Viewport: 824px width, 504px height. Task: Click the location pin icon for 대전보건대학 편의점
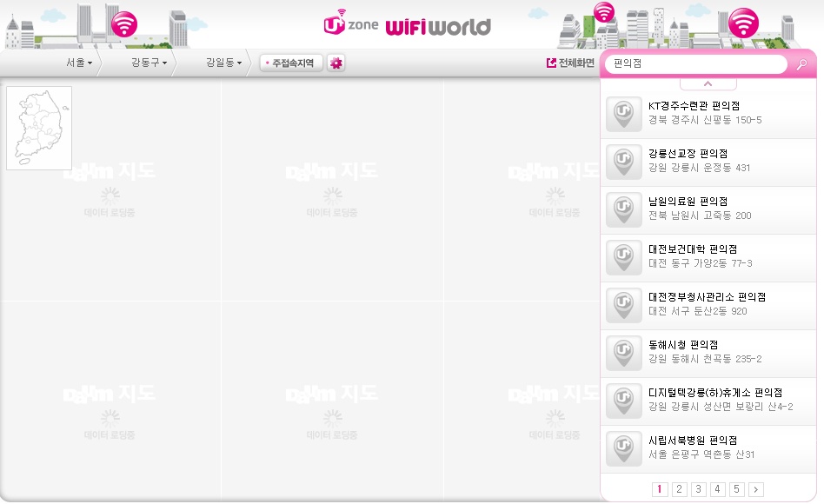(624, 257)
